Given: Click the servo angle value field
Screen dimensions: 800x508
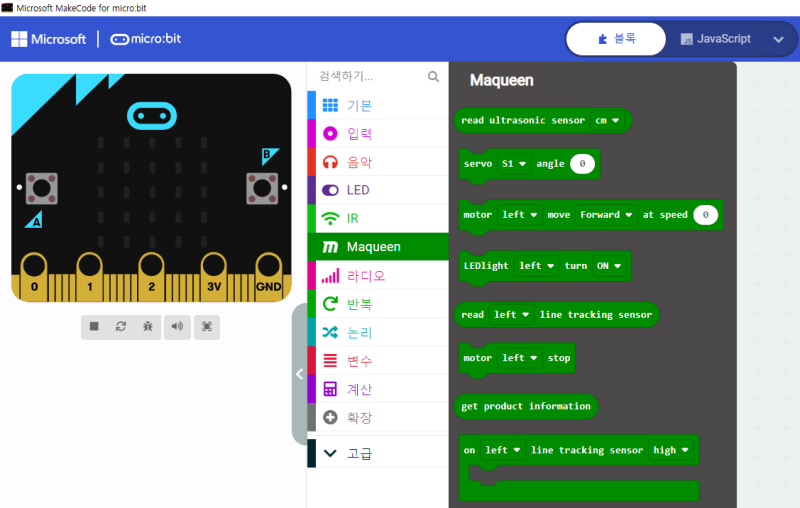Looking at the screenshot, I should pyautogui.click(x=582, y=164).
